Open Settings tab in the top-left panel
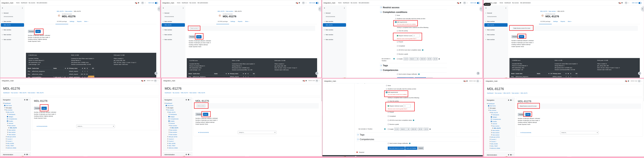The height and width of the screenshot is (158, 644). [x=72, y=21]
